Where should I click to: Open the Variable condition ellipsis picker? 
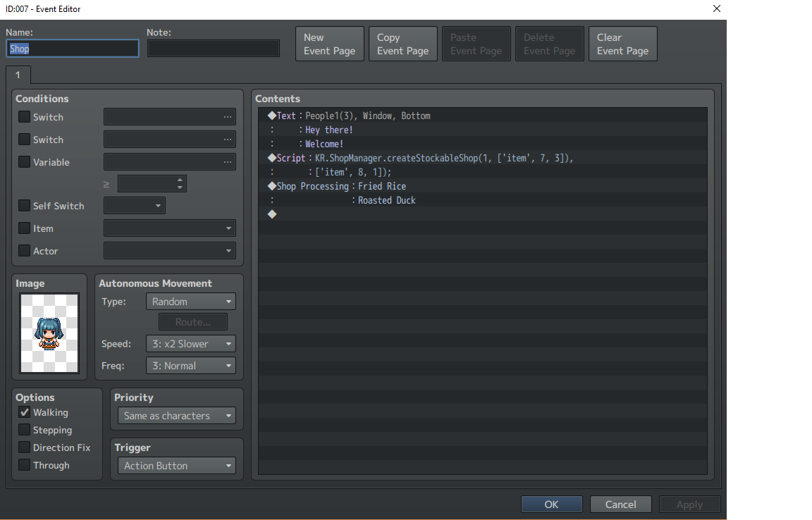pos(228,162)
